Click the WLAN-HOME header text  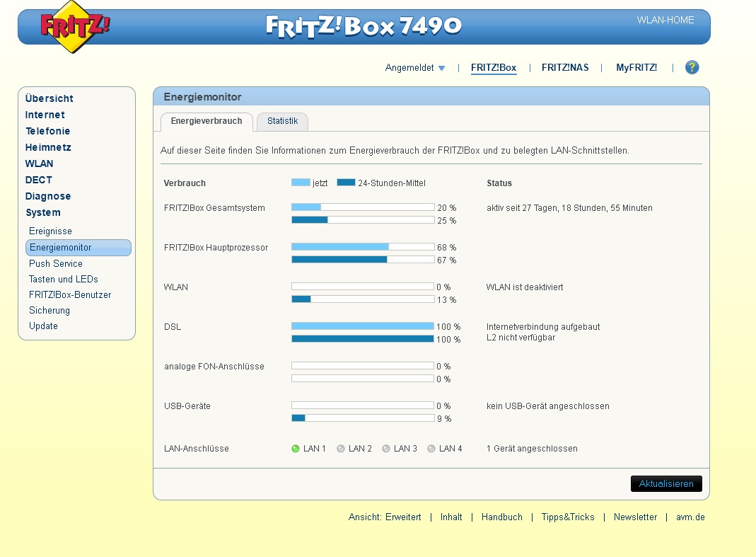click(x=665, y=20)
